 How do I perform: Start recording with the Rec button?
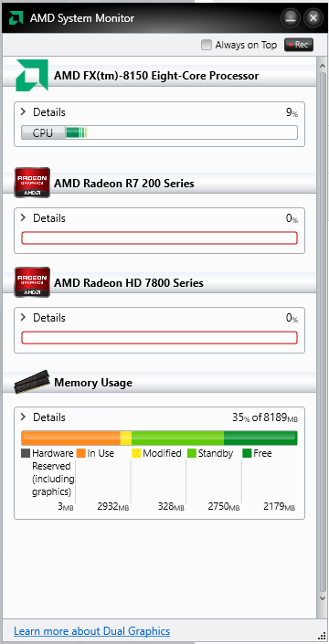[x=299, y=45]
